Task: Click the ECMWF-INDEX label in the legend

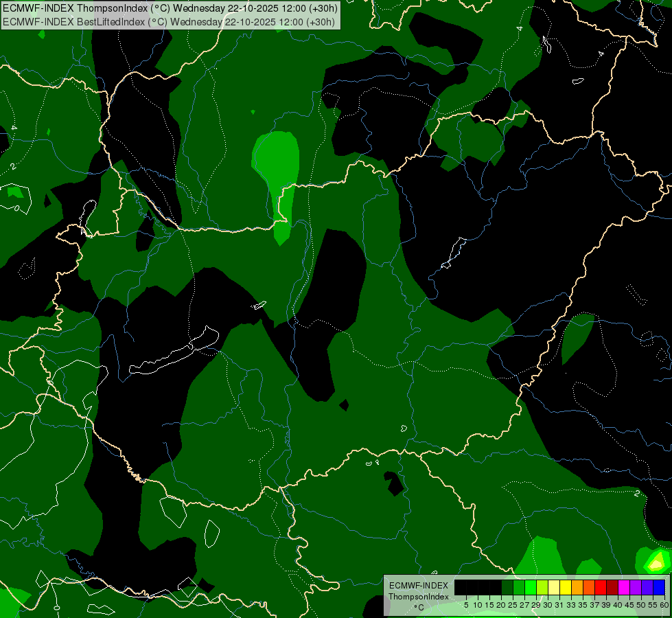Action: pos(419,586)
